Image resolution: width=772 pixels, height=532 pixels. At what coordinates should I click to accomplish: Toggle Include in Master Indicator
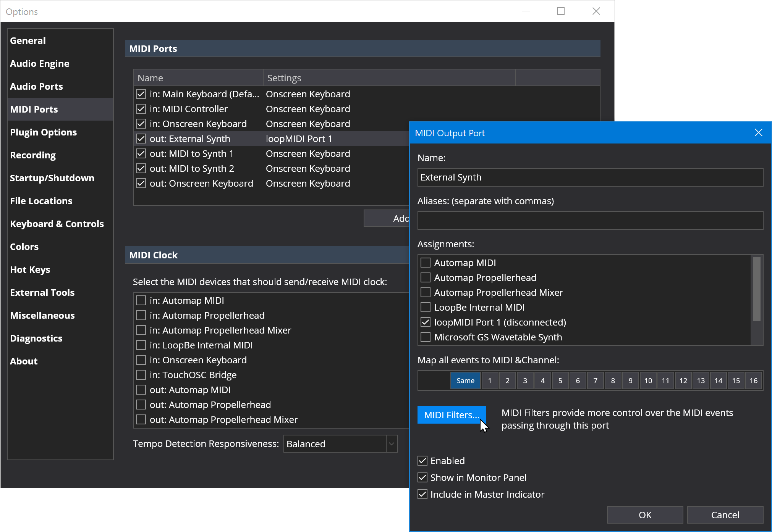pyautogui.click(x=422, y=494)
